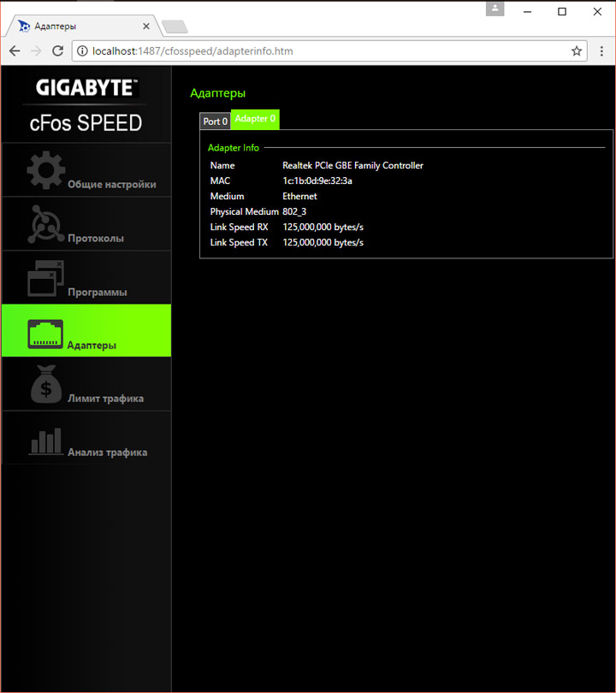Screen dimensions: 616x693
Task: Bookmark this page with the star icon
Action: [577, 51]
